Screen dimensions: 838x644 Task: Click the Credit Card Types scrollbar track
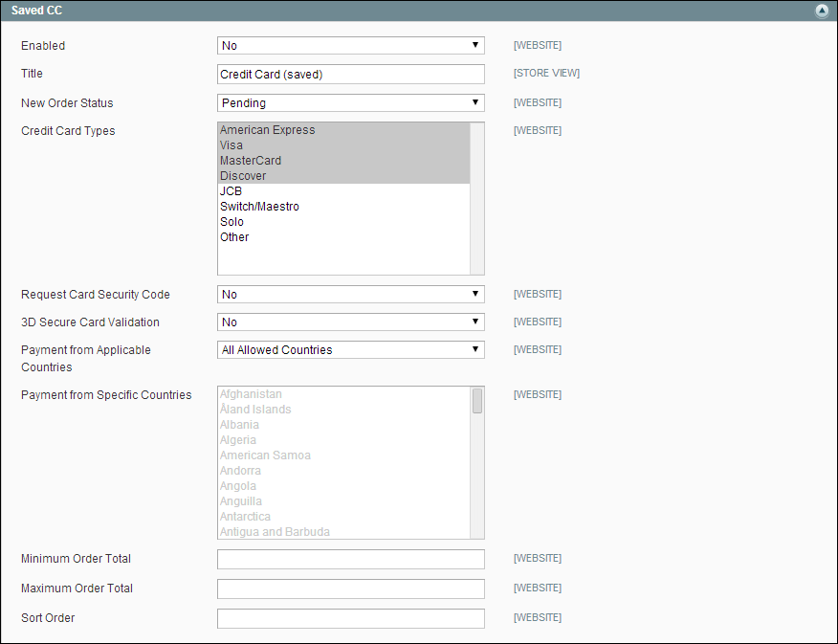477,199
